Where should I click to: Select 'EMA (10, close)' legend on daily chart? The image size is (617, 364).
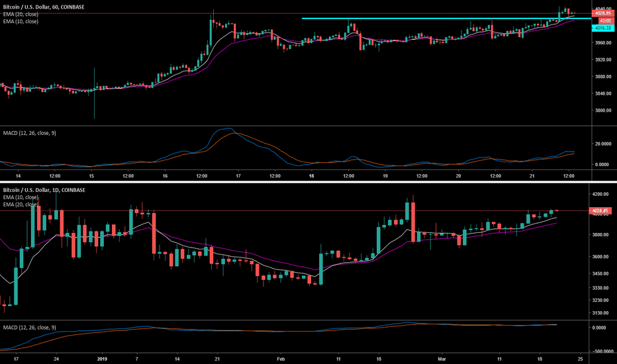pos(21,197)
